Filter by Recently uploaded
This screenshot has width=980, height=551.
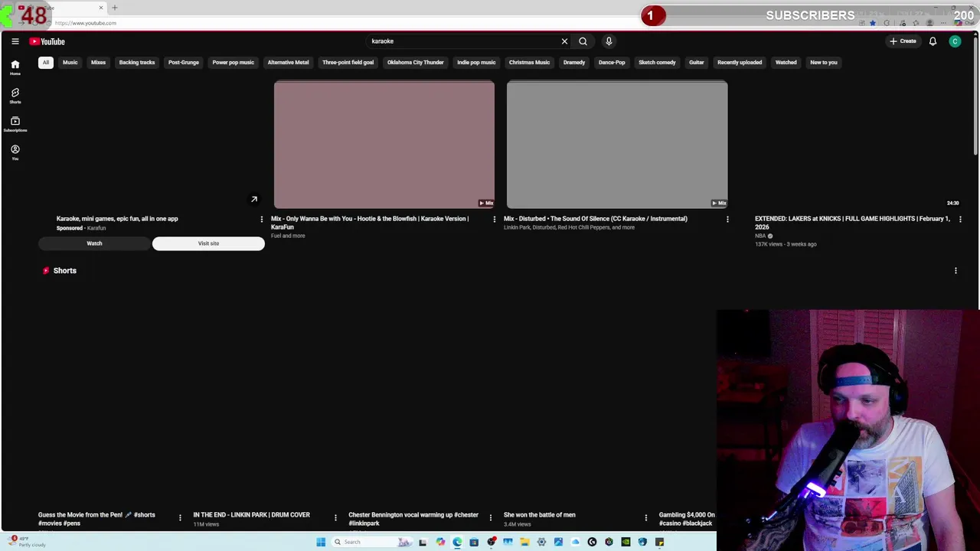click(x=740, y=63)
